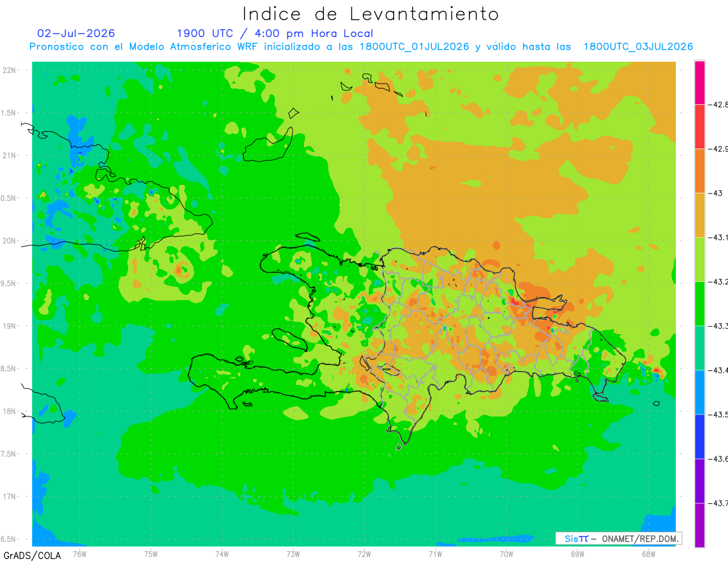
Task: Click the "76W" longitude label
Action: (x=79, y=554)
